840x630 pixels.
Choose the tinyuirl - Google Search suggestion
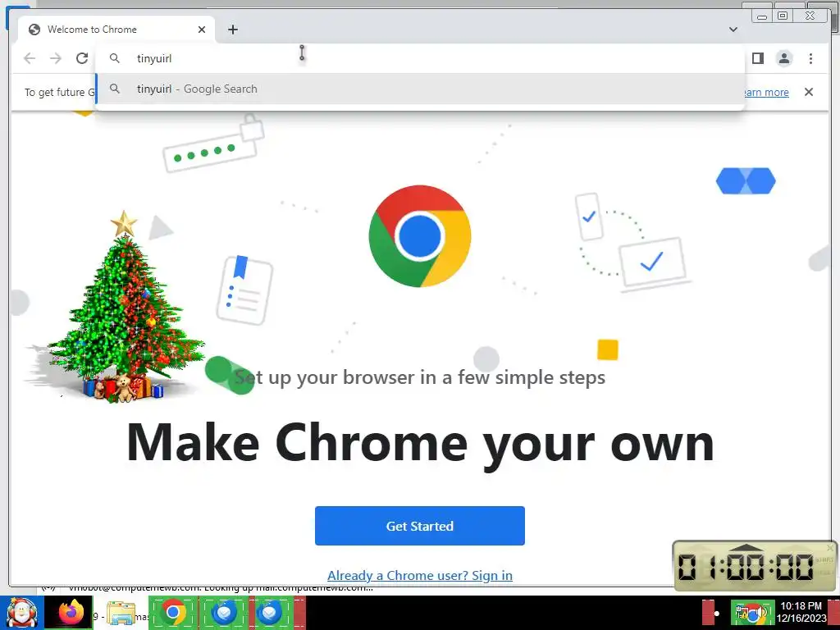point(420,89)
